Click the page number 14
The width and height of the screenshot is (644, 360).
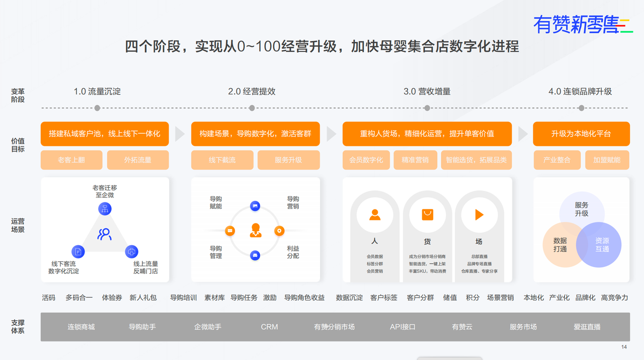click(624, 347)
